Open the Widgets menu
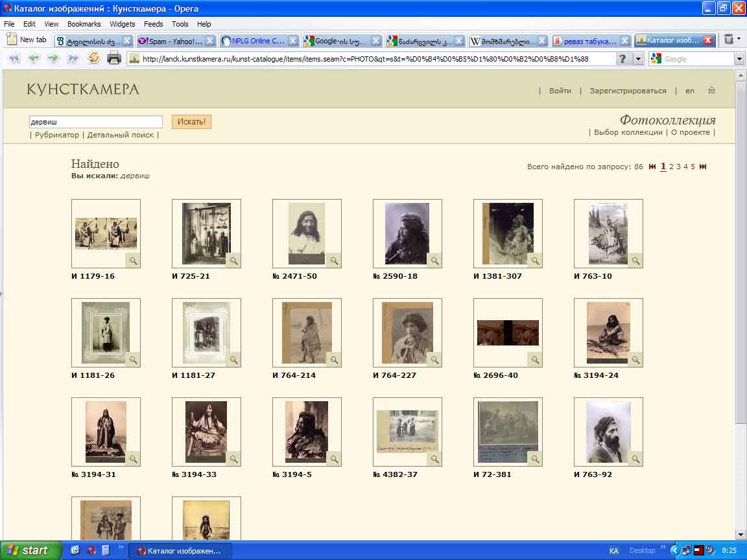This screenshot has width=747, height=560. [x=122, y=24]
